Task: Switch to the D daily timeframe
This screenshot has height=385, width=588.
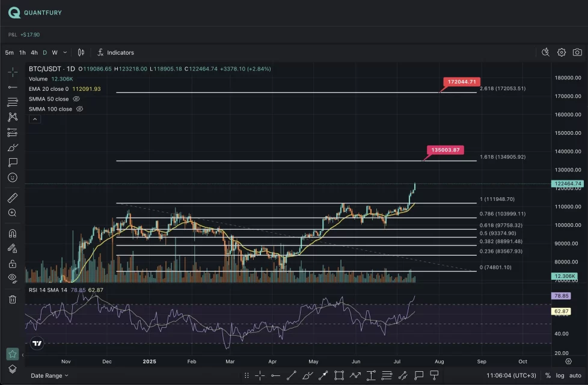Action: 44,52
